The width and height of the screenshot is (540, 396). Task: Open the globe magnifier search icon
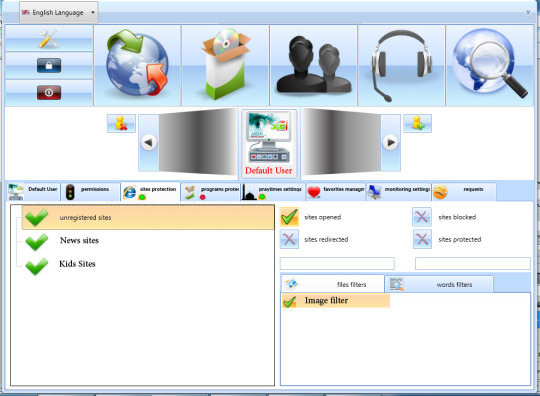click(489, 65)
